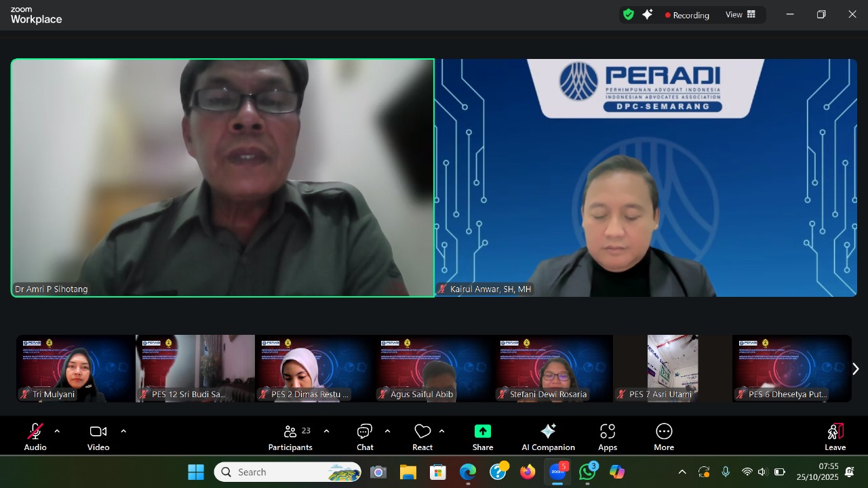
Task: Expand audio options arrow beside Audio
Action: click(57, 431)
